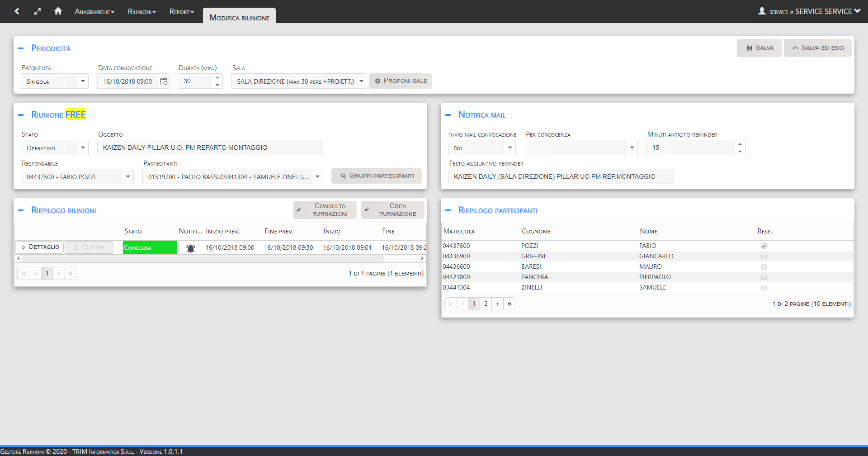Screen dimensions: 868x456
Task: Open the Frequenza dropdown showing Singola
Action: pyautogui.click(x=83, y=81)
